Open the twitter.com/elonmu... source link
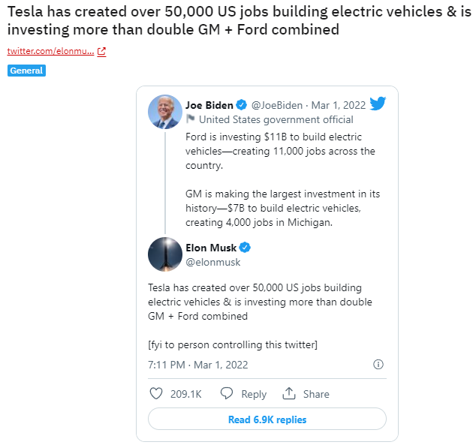The image size is (476, 448). pyautogui.click(x=50, y=52)
